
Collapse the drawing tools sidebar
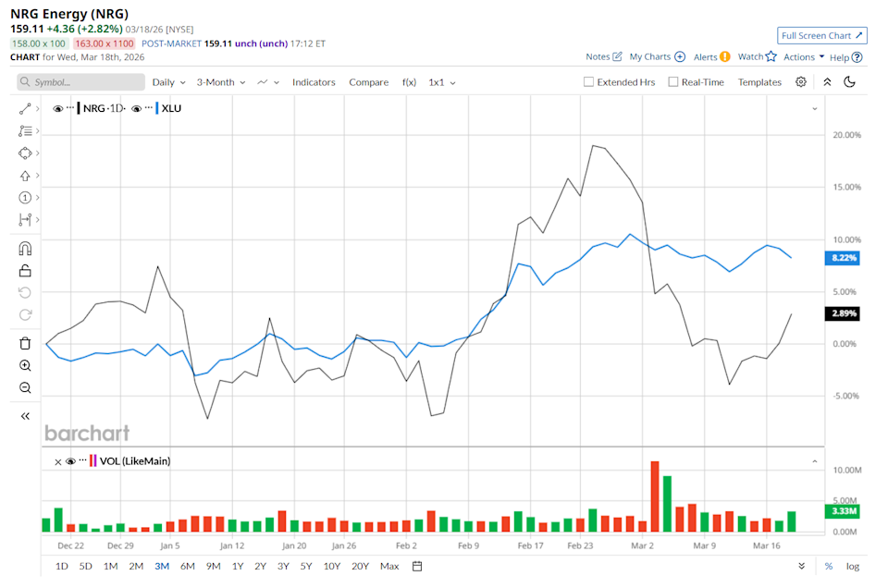pyautogui.click(x=24, y=415)
